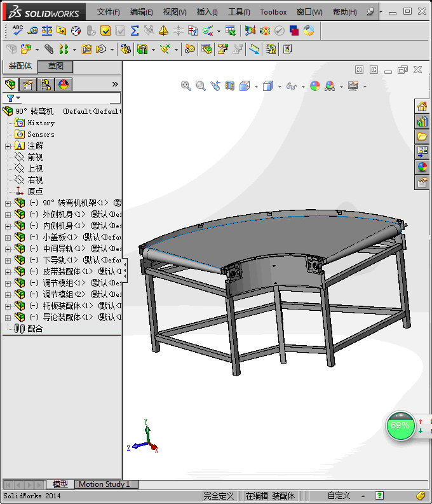432x504 pixels.
Task: Select the Zoom to Area tool
Action: (200, 86)
